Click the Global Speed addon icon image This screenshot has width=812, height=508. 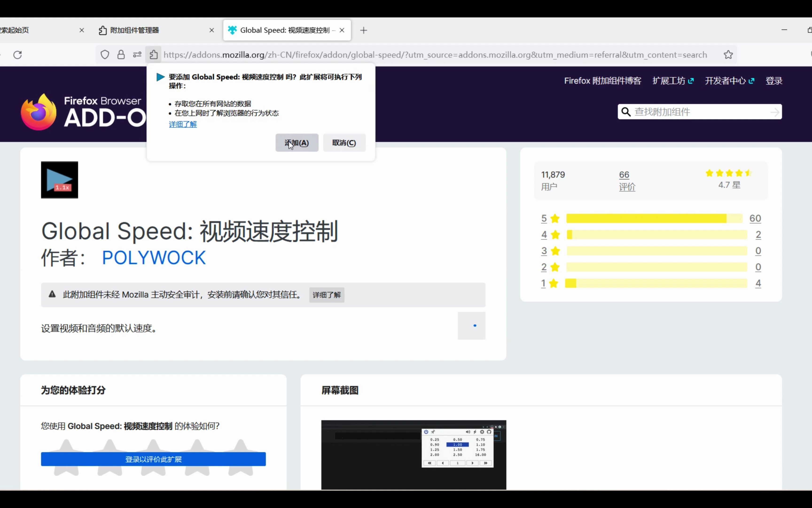tap(59, 180)
